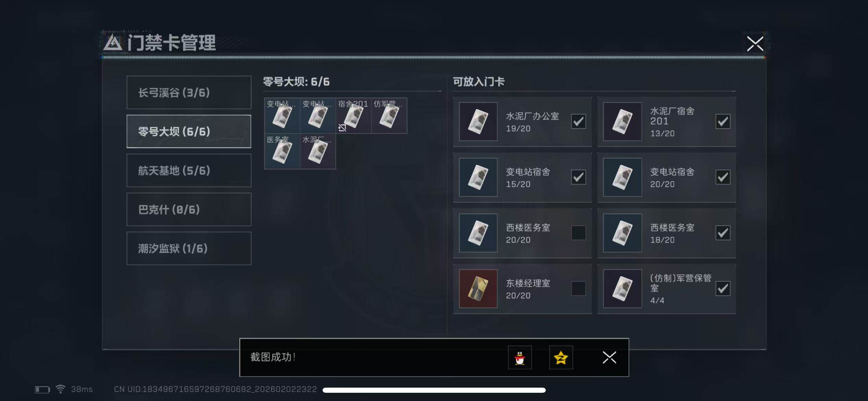Open the 潮汐监狱 (1/6) map tab

tap(189, 248)
